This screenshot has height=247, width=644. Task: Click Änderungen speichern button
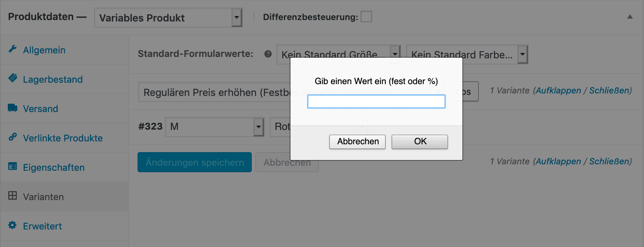pyautogui.click(x=194, y=162)
